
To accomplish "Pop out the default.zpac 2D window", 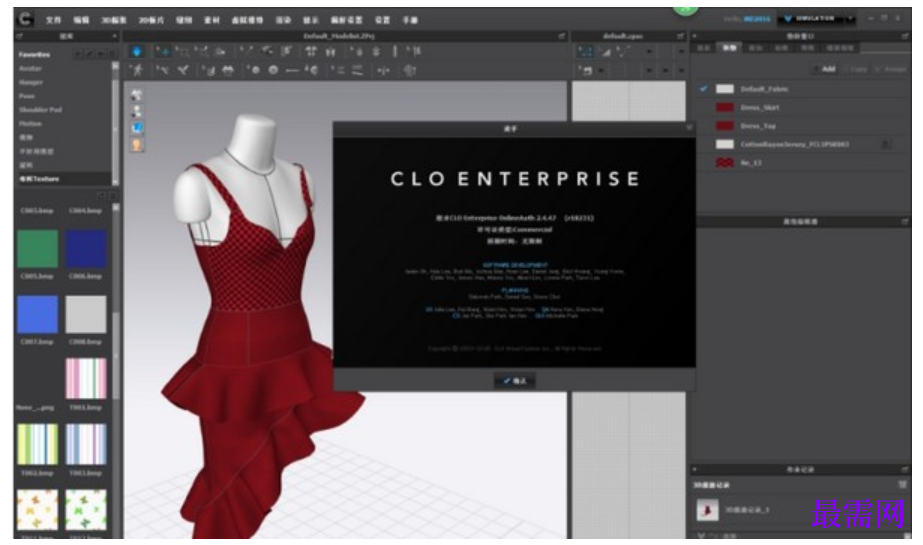I will pos(680,36).
